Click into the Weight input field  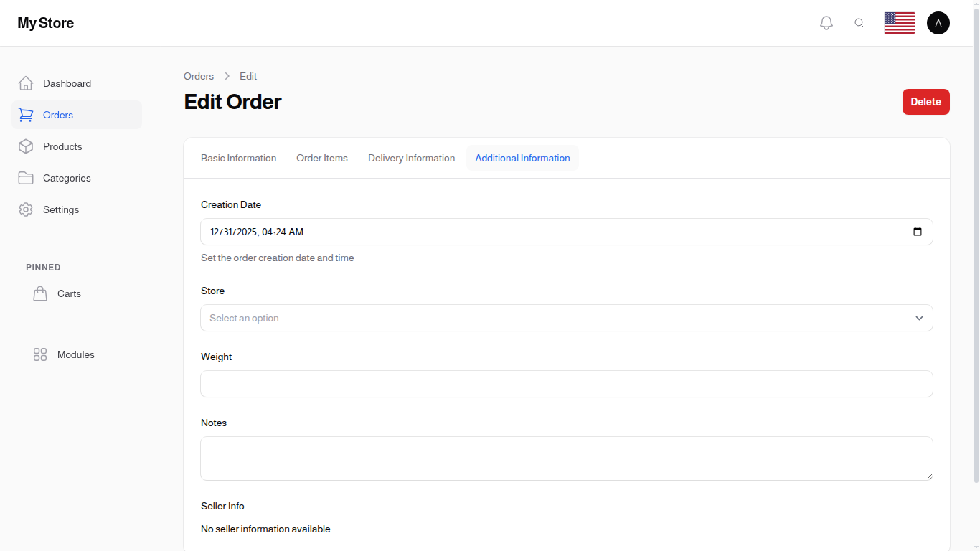[x=566, y=384]
